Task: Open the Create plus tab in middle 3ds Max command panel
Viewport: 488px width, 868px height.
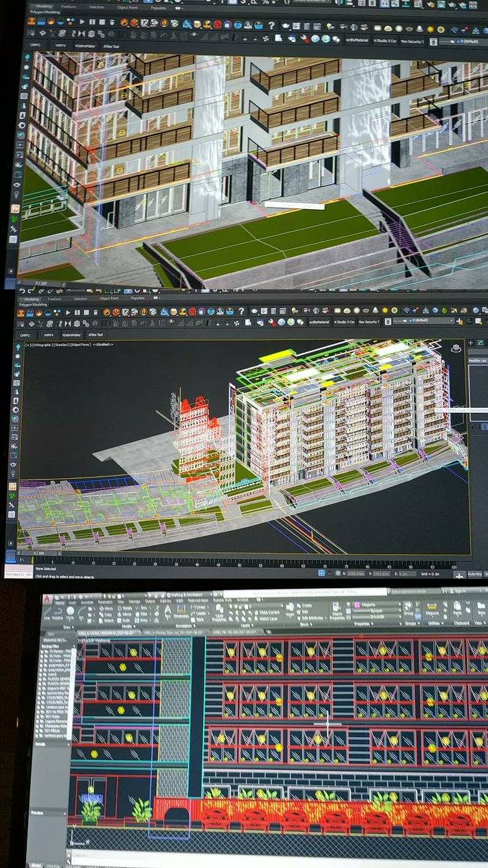Action: click(x=471, y=343)
